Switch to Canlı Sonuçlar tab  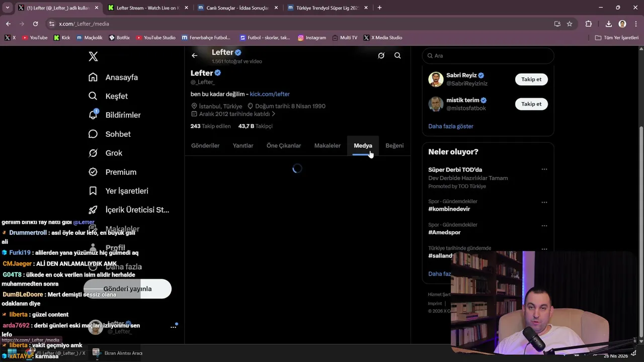tap(237, 8)
